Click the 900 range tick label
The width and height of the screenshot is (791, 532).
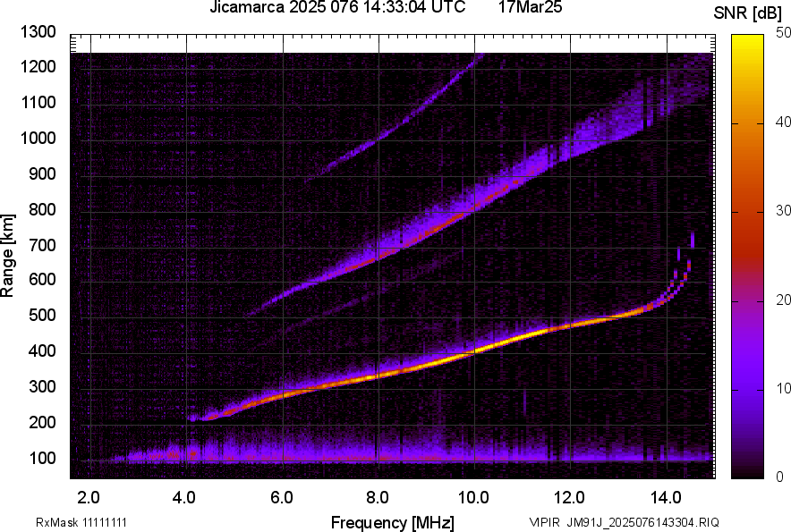(42, 173)
